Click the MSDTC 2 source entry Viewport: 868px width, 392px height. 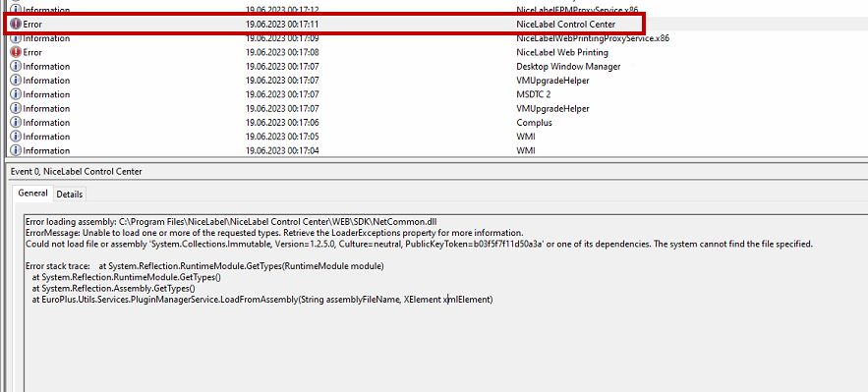coord(533,94)
